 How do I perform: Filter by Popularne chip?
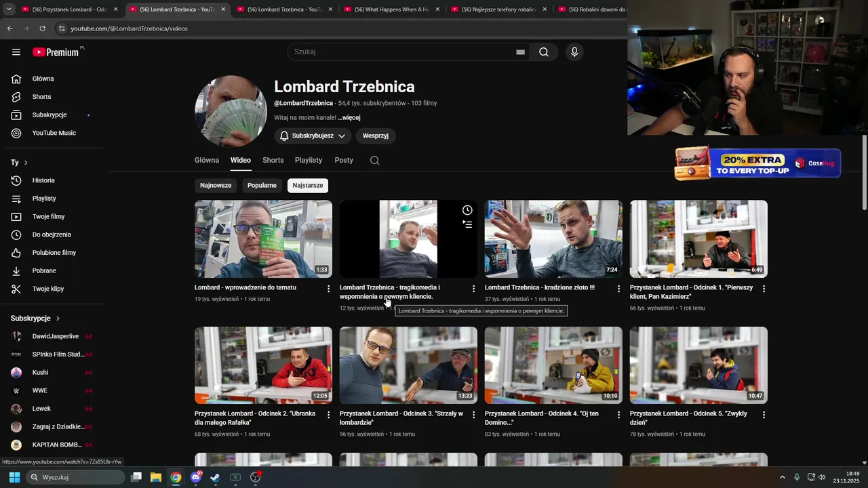pyautogui.click(x=262, y=186)
